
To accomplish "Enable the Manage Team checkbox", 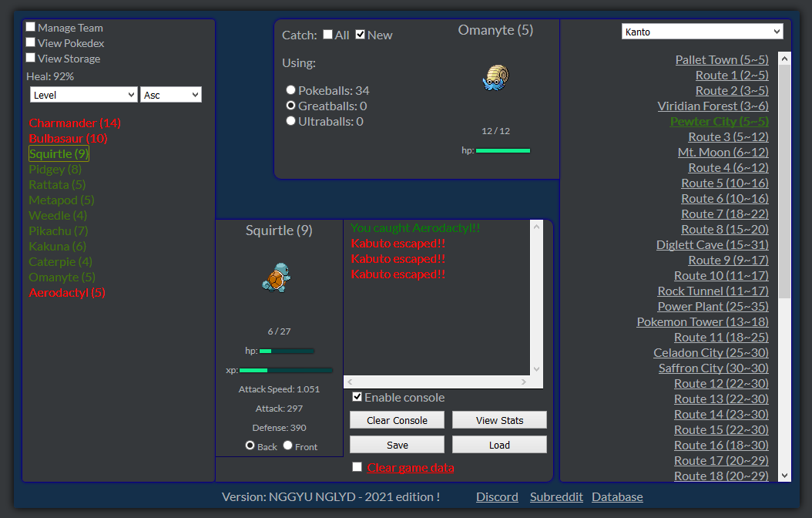I will click(x=31, y=27).
